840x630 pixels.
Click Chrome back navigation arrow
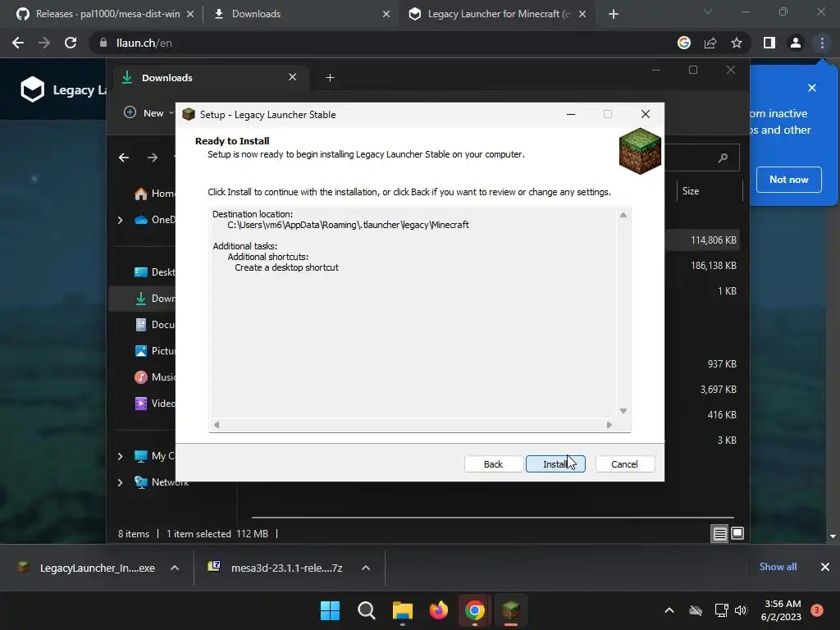click(18, 43)
